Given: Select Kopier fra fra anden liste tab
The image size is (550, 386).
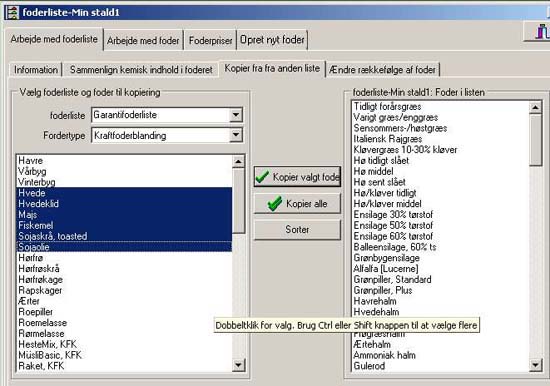Looking at the screenshot, I should [272, 68].
